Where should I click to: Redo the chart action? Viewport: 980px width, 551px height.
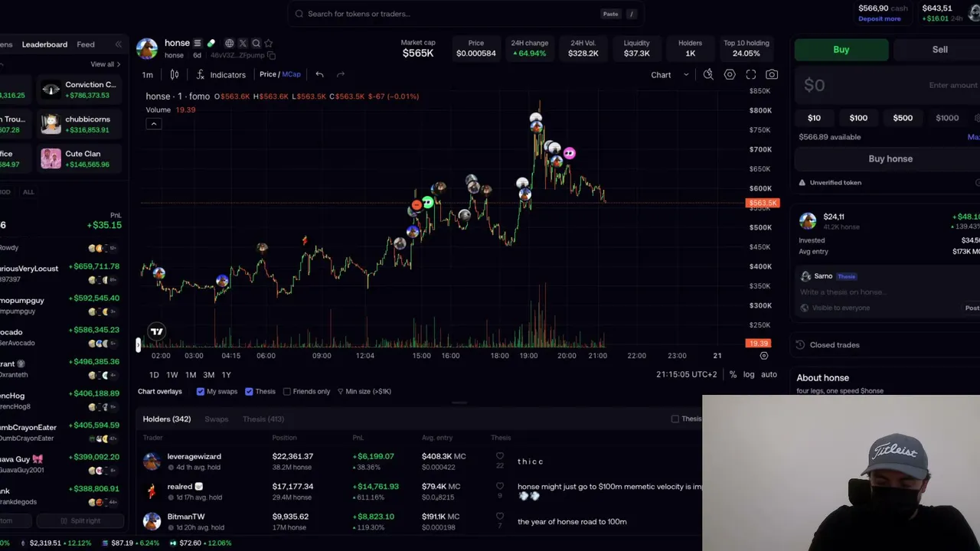click(341, 74)
